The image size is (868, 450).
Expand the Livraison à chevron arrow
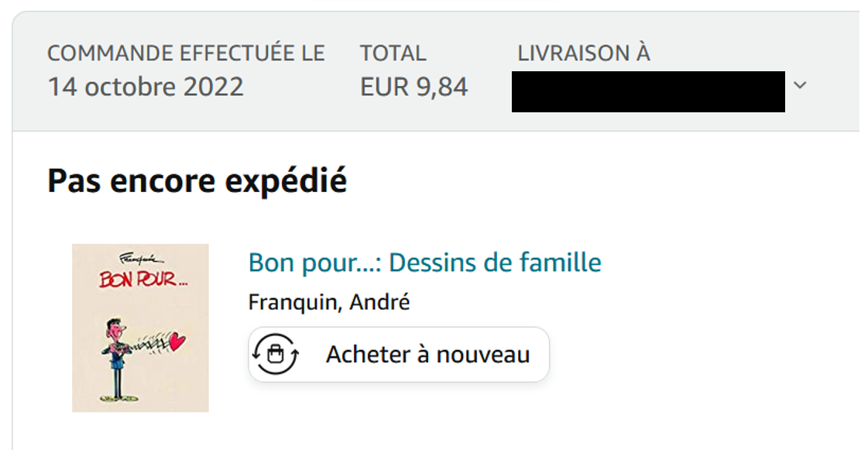click(800, 85)
